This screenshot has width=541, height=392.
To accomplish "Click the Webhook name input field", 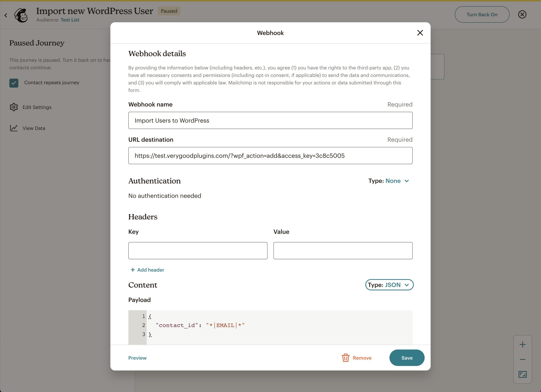I will 270,121.
